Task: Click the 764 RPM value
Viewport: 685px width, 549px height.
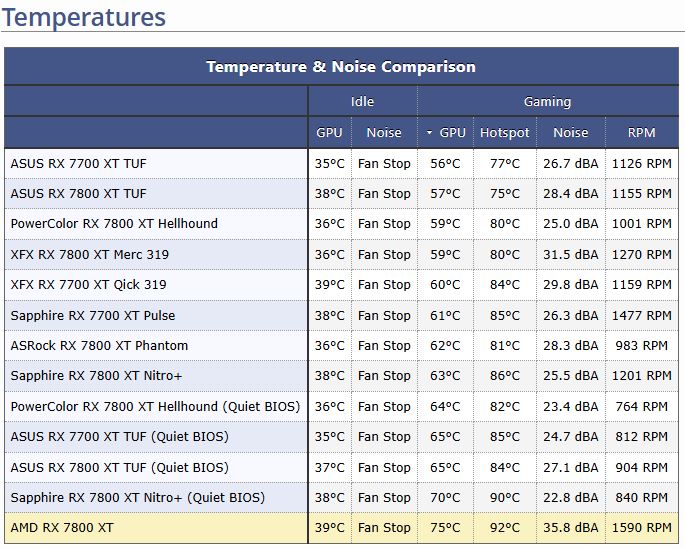Action: click(x=641, y=407)
